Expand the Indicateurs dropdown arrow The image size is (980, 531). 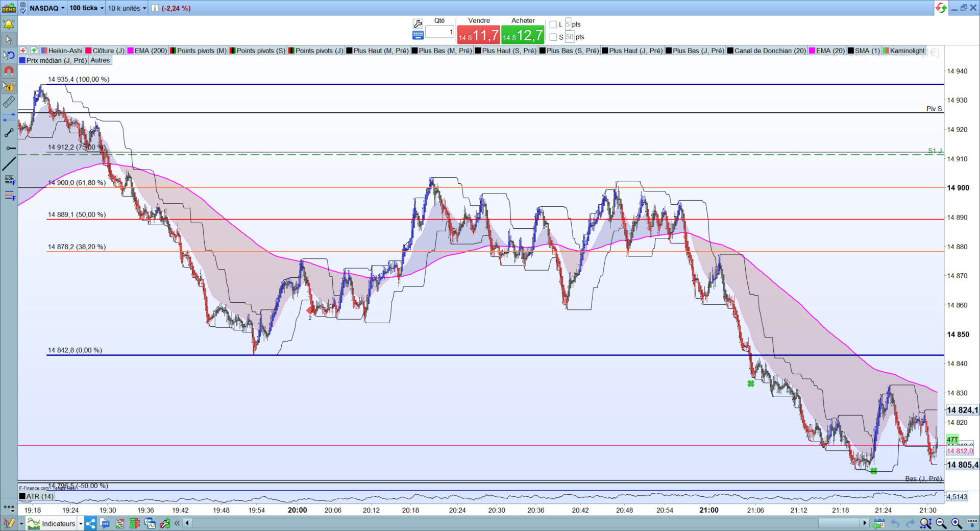(x=81, y=524)
